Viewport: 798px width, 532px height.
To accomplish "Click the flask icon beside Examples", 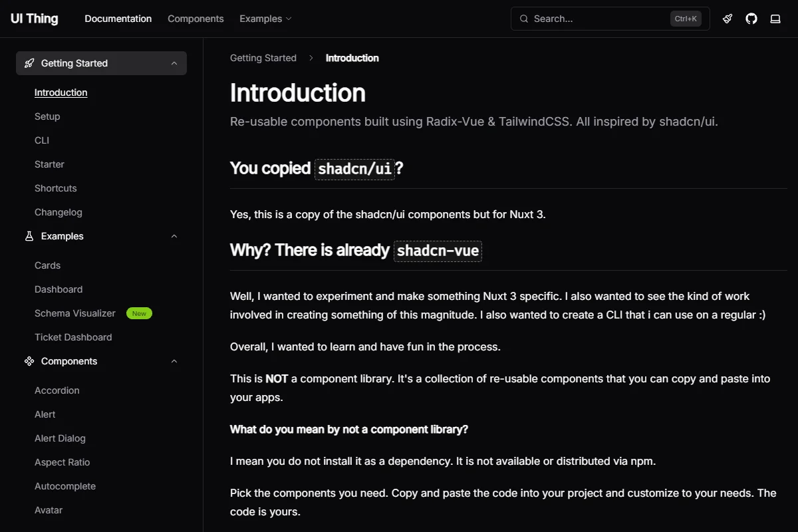I will click(29, 236).
